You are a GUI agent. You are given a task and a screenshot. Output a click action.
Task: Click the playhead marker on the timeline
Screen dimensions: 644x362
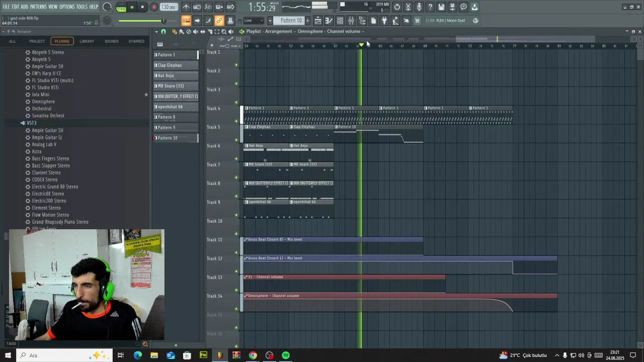(x=361, y=45)
